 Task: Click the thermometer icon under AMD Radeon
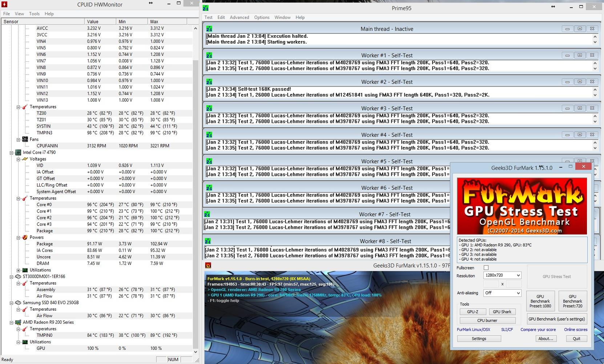(25, 329)
